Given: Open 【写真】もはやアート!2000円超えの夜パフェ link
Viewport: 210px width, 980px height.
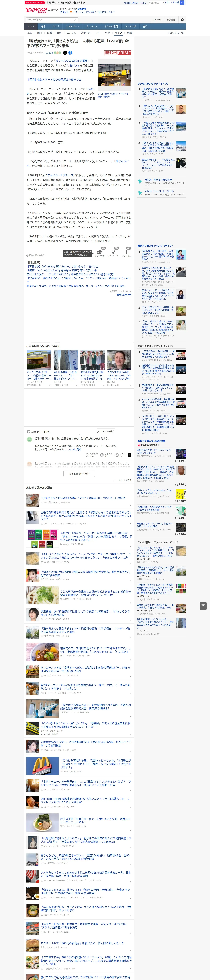Looking at the screenshot, I should point(54,80).
